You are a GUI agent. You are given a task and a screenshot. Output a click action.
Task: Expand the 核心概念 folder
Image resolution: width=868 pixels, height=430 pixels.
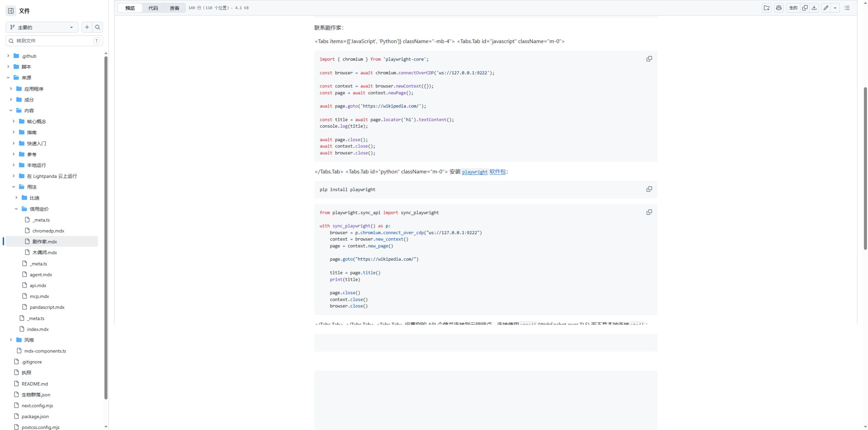14,121
